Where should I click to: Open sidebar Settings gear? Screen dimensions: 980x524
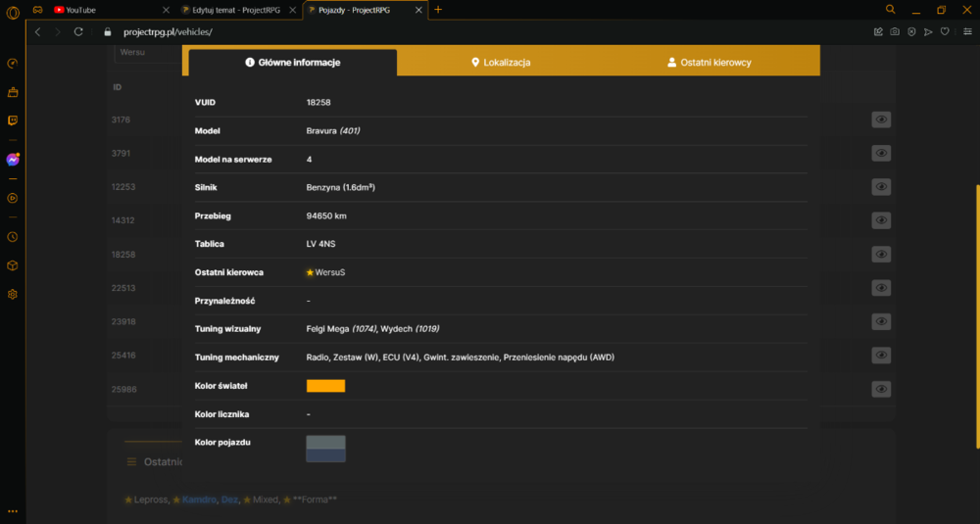[13, 294]
